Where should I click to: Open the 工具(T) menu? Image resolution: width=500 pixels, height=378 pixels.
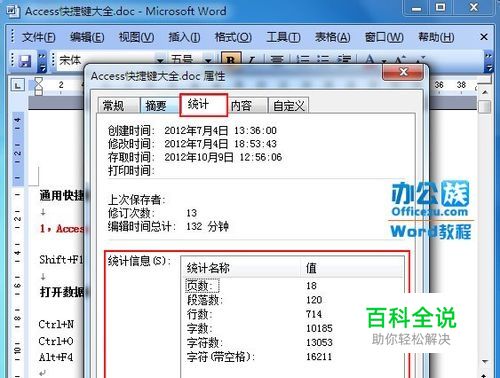pos(283,37)
